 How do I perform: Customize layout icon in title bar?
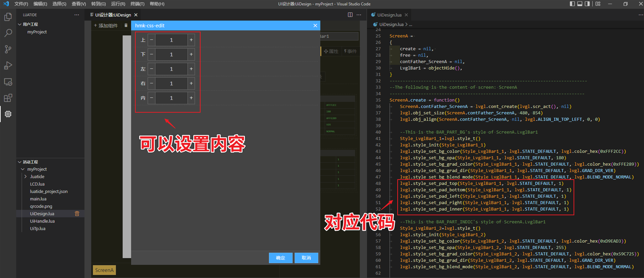click(598, 4)
